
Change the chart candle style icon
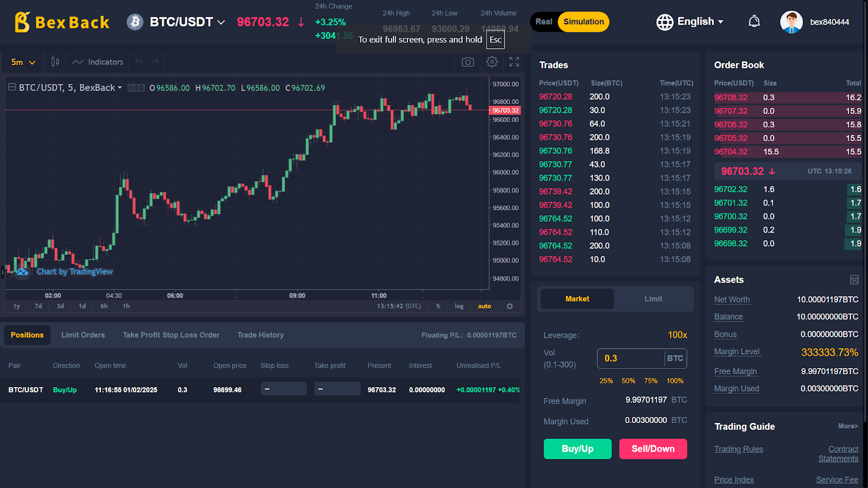(x=55, y=62)
